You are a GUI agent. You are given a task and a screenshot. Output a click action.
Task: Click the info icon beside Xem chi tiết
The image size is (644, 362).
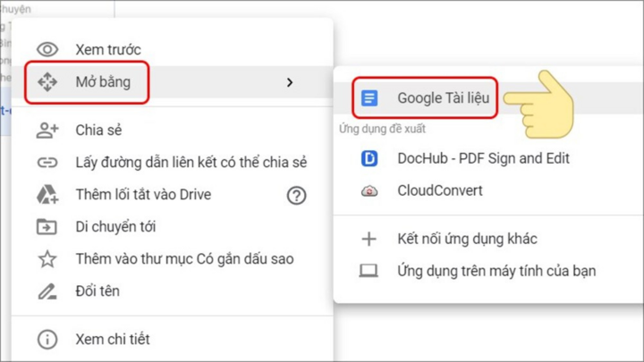[x=47, y=340]
